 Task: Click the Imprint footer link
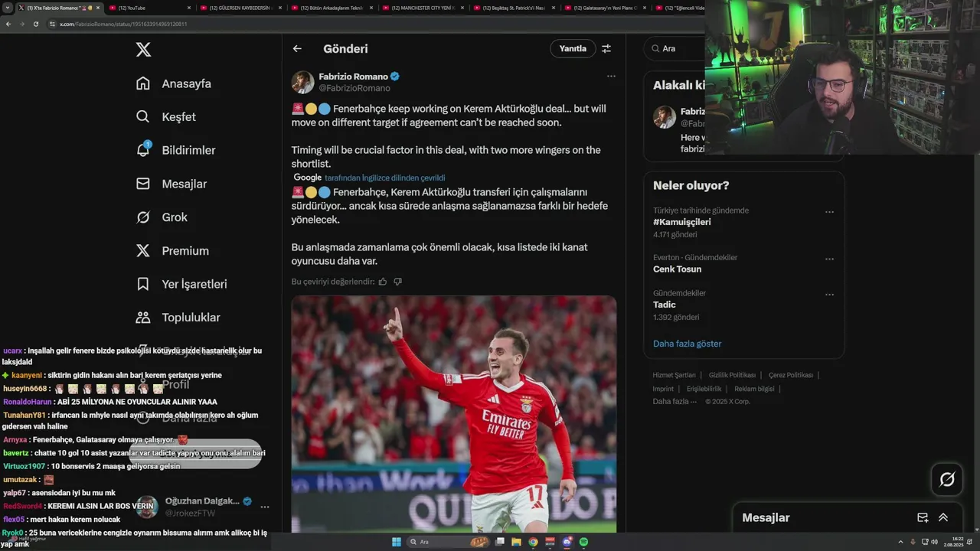tap(663, 389)
